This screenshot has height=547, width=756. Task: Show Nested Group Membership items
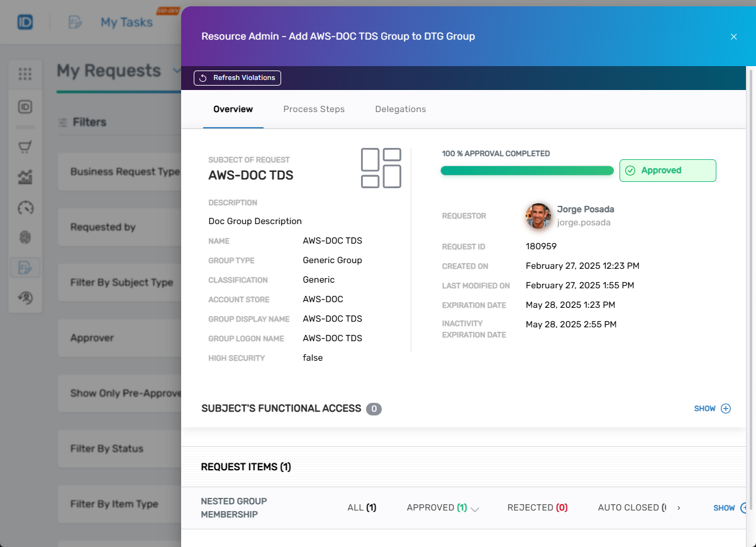point(730,508)
